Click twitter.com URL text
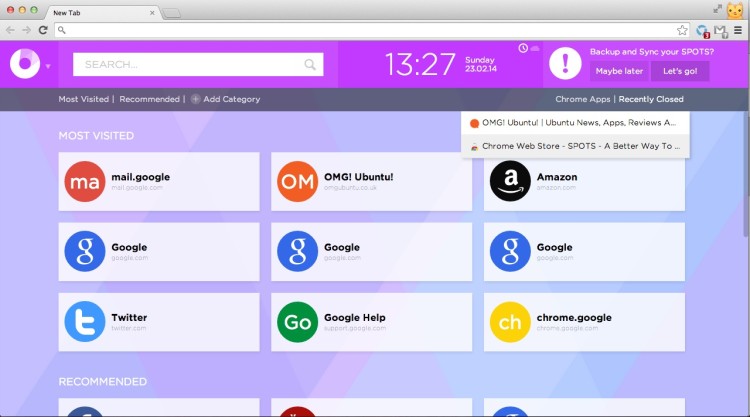 click(x=129, y=328)
